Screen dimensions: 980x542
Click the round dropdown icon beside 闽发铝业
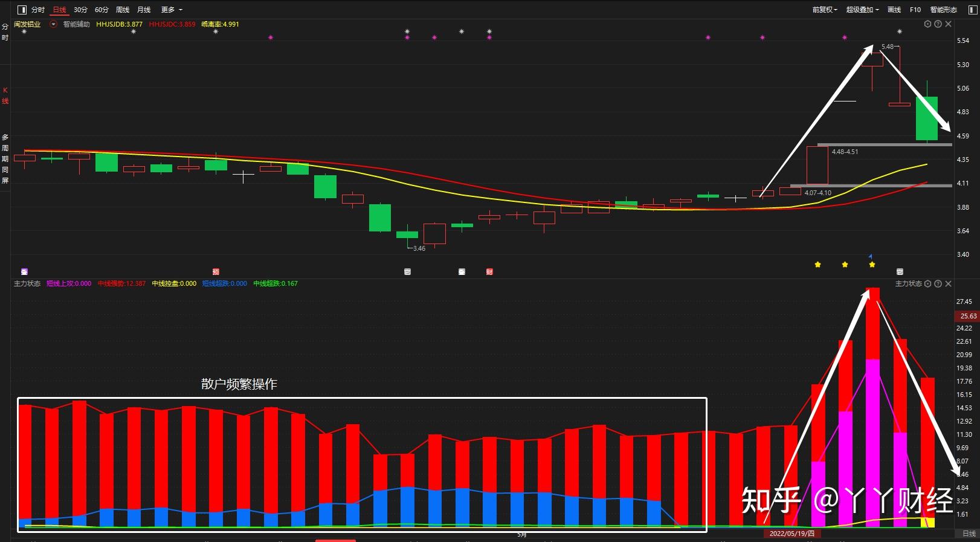click(53, 24)
